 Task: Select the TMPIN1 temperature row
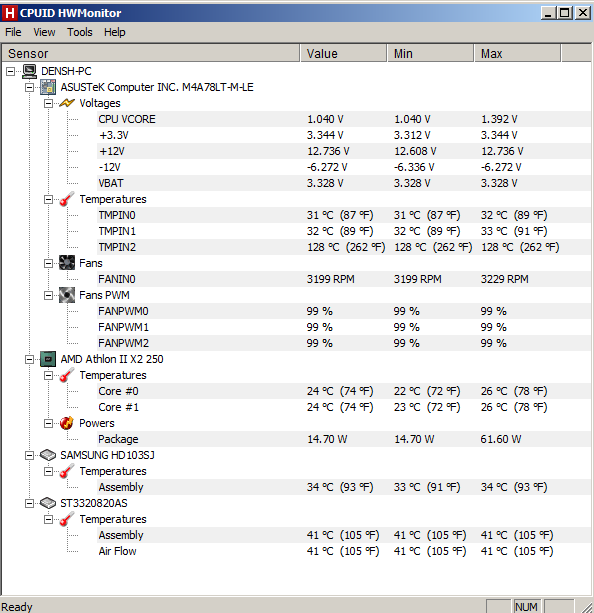tap(344, 231)
